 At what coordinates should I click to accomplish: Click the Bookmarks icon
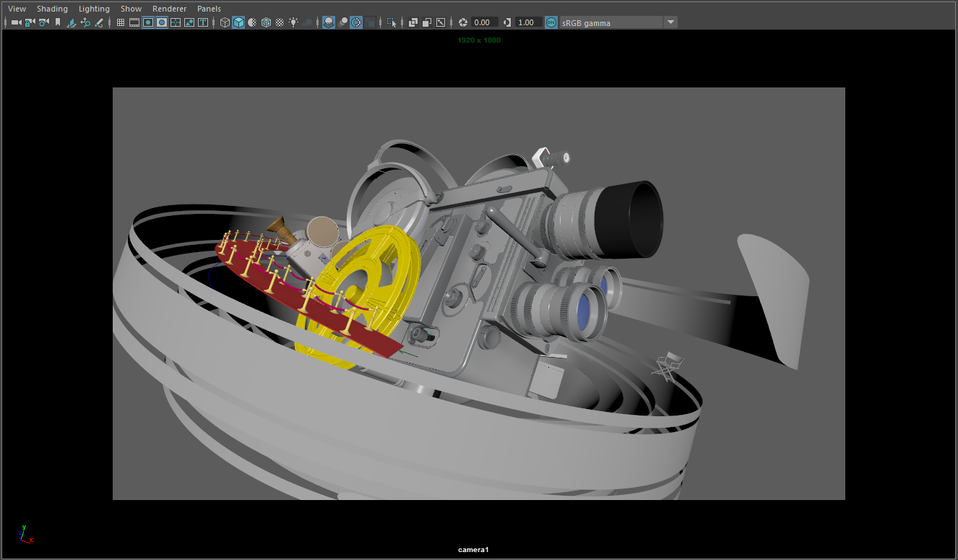point(58,22)
